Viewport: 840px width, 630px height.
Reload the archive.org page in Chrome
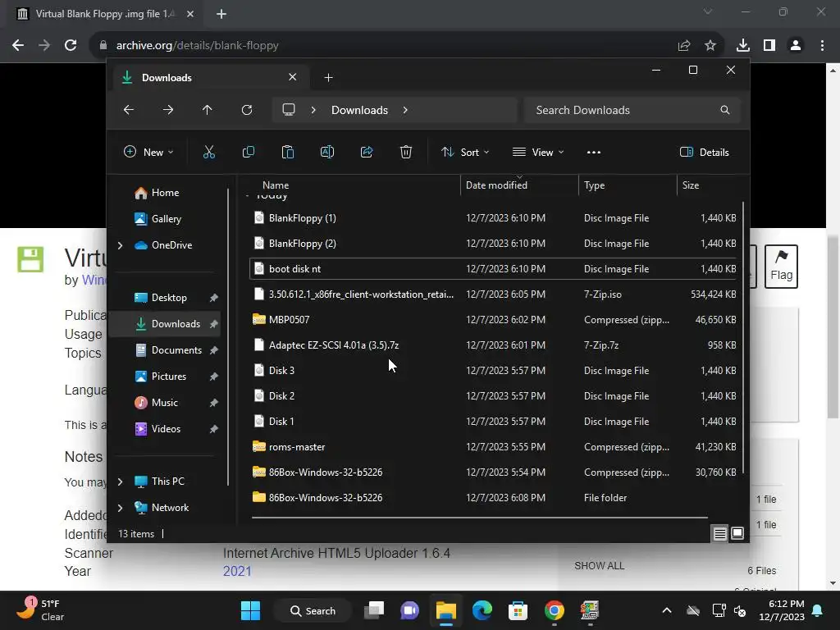click(x=71, y=45)
